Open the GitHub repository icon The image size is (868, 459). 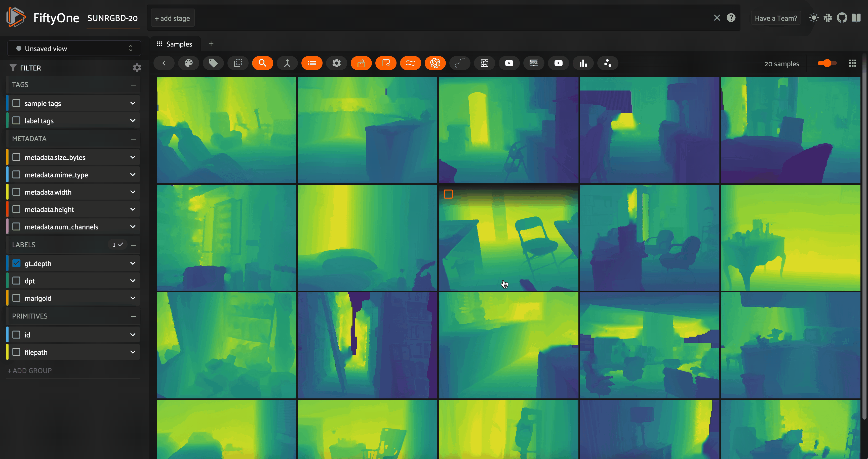(842, 18)
